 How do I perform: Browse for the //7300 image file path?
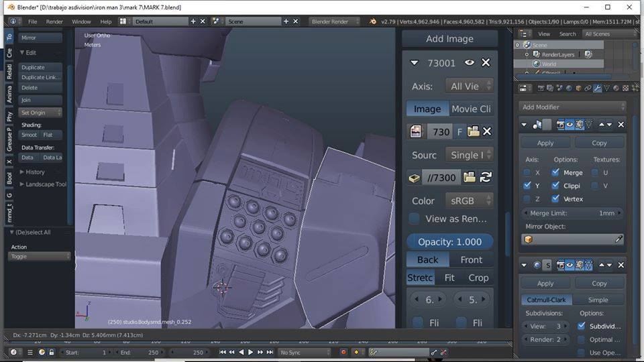470,177
